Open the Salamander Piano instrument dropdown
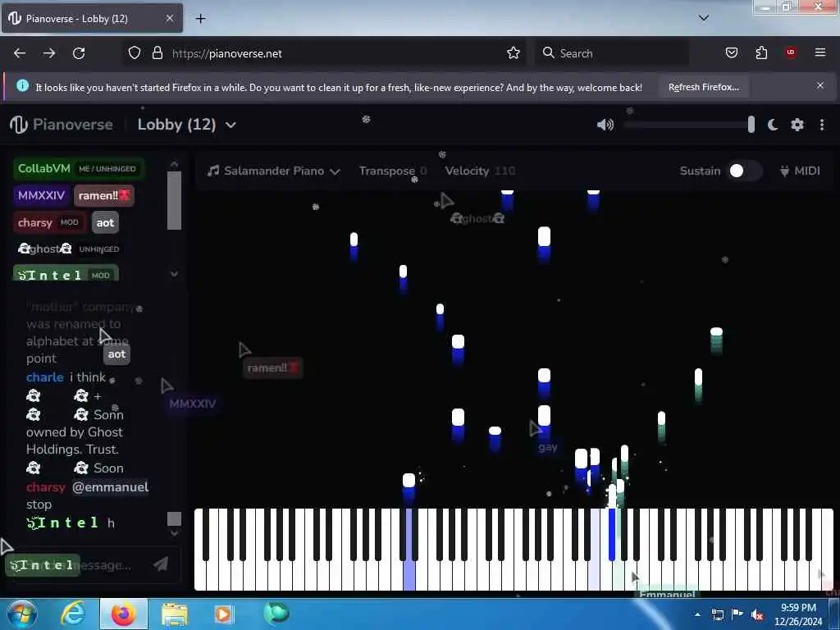 [x=274, y=171]
